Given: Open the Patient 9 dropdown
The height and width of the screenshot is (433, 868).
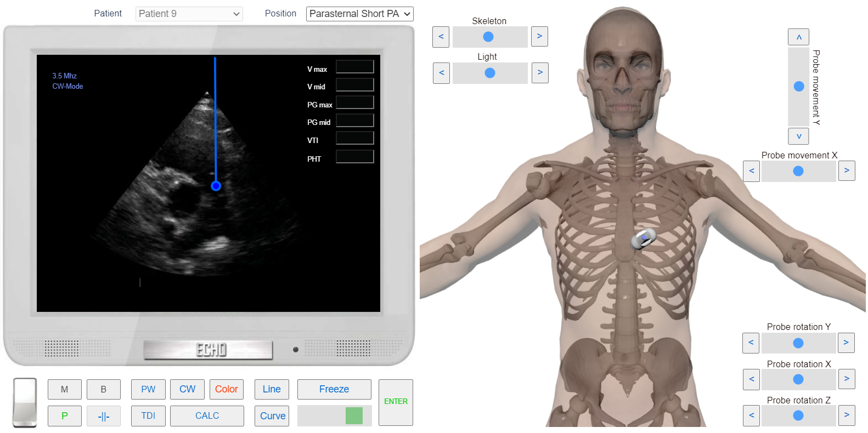Looking at the screenshot, I should (189, 14).
